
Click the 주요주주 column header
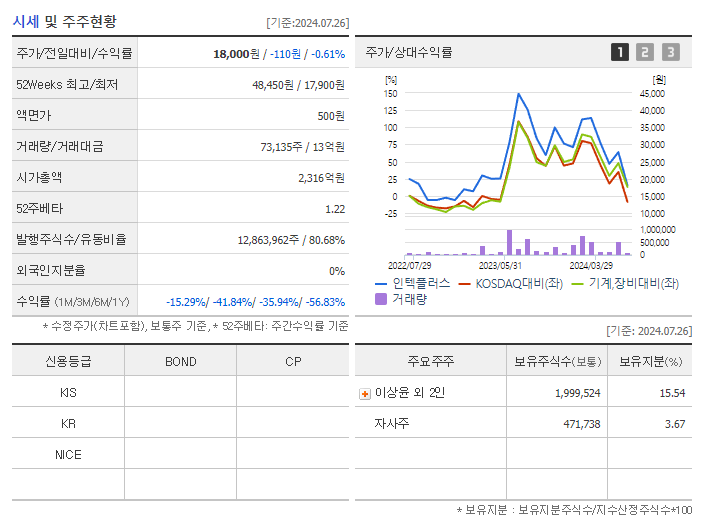click(431, 361)
